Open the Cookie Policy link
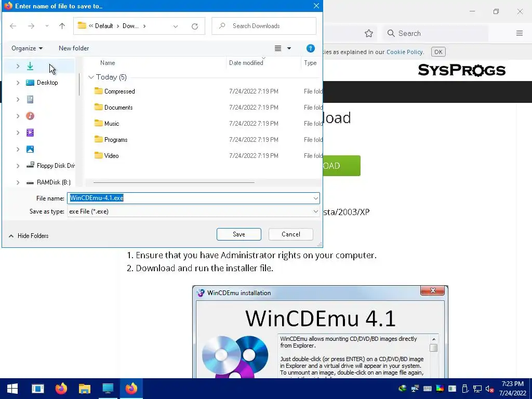 pos(405,52)
